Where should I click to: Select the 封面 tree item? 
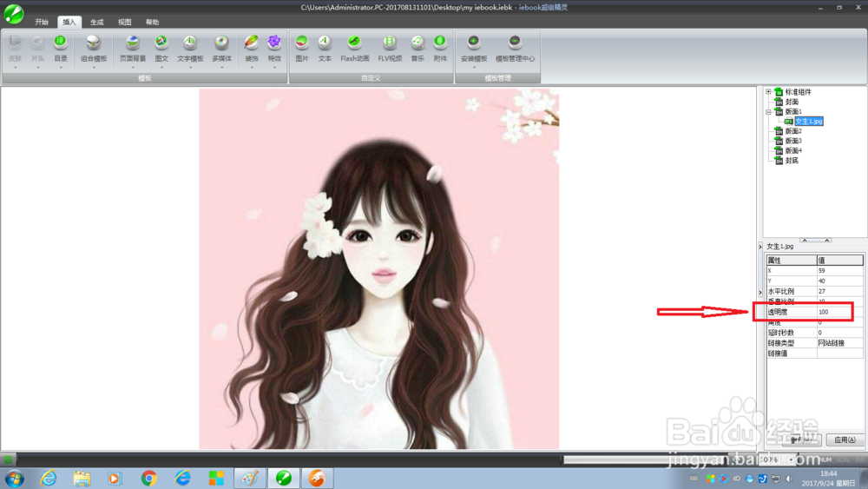point(792,102)
